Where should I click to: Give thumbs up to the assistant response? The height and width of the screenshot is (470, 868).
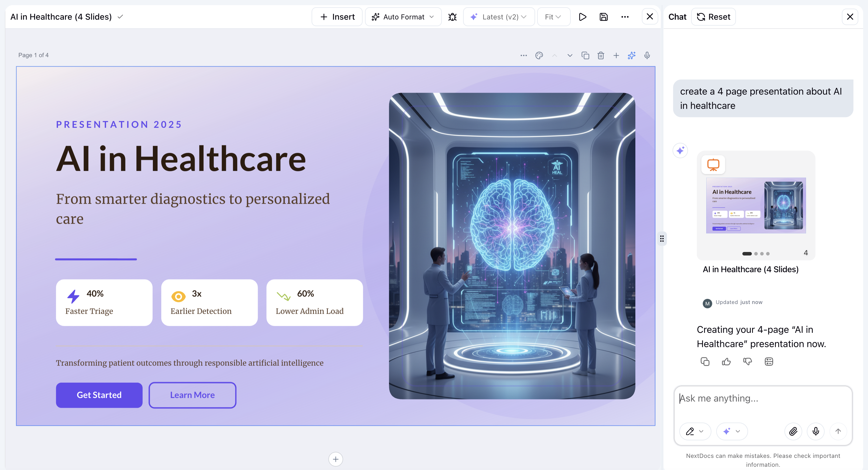tap(726, 361)
